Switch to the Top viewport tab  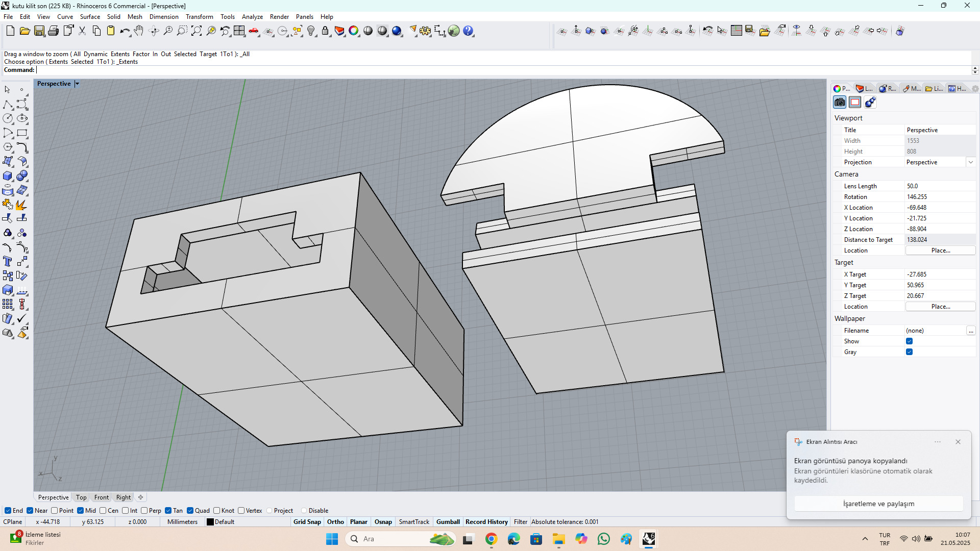81,497
